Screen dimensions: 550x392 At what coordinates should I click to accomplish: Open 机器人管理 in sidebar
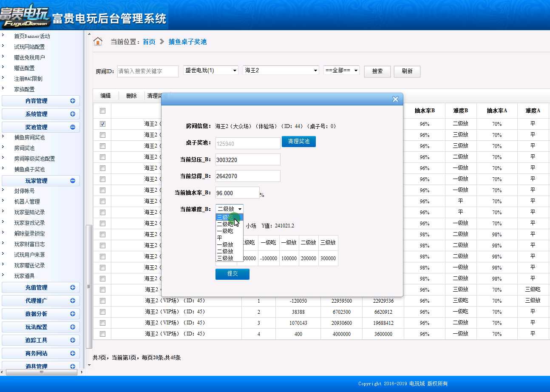tap(27, 202)
